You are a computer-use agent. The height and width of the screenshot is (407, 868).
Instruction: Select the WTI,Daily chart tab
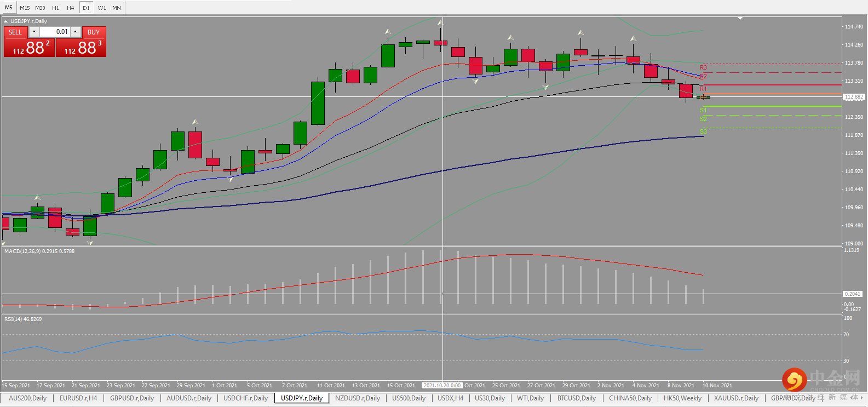[530, 398]
